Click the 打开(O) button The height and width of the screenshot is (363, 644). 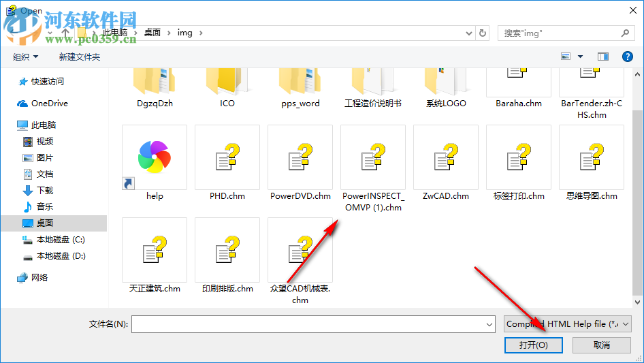click(534, 345)
